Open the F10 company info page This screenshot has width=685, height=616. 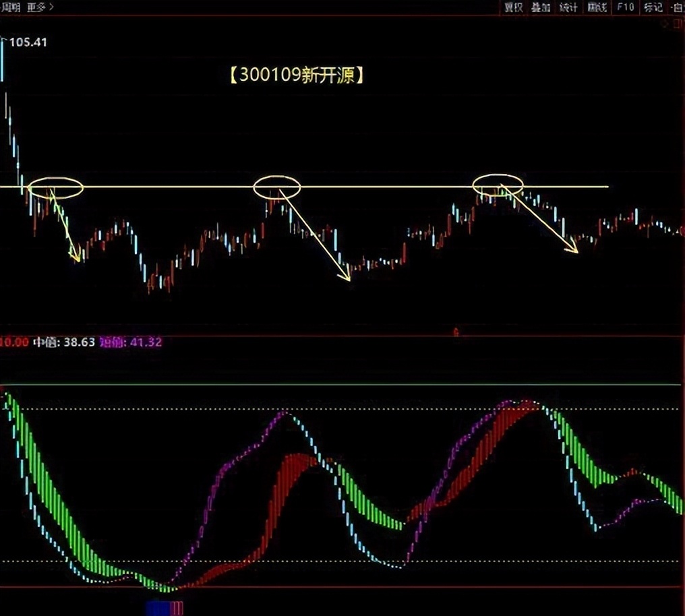click(625, 7)
